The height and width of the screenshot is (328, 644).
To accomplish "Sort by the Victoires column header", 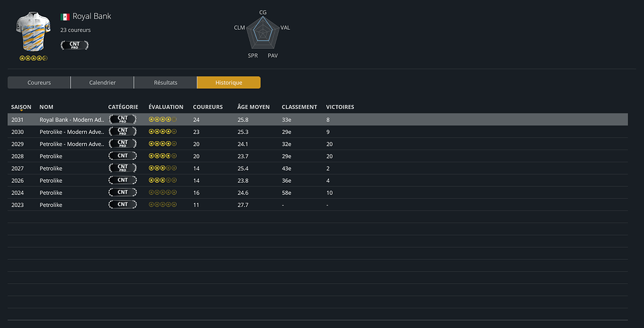I will pos(340,107).
